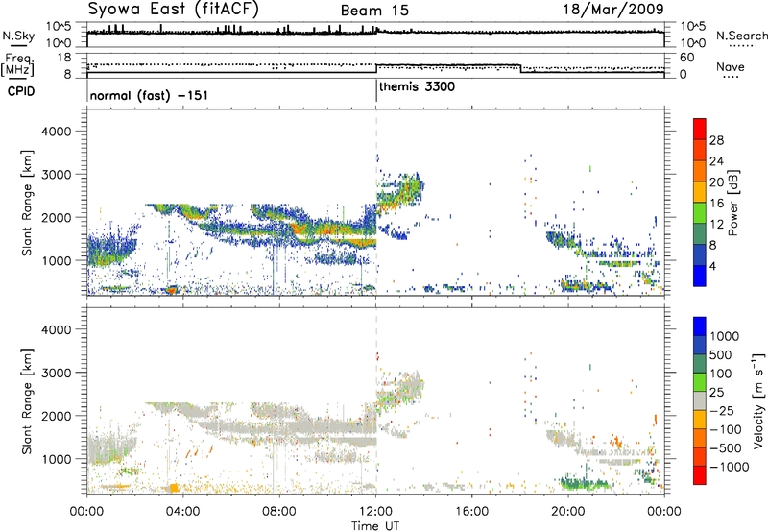Select the velocity panel 'Slant Range [km]' label
Image resolution: width=768 pixels, height=532 pixels.
click(27, 400)
